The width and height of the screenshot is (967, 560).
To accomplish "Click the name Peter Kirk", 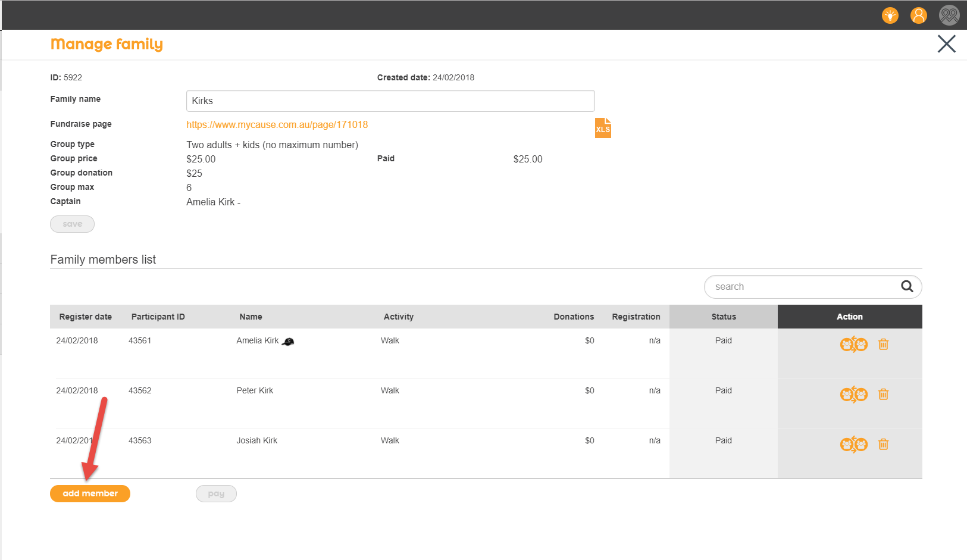I will coord(255,390).
